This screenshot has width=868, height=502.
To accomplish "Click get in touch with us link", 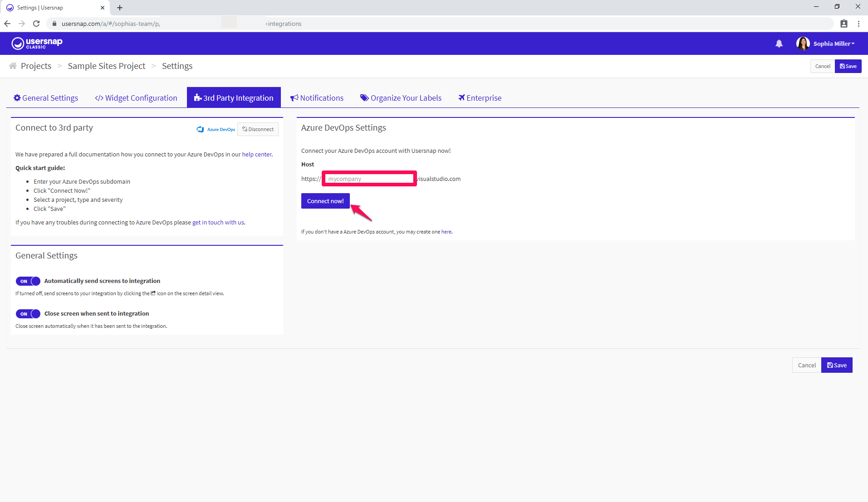I will pyautogui.click(x=218, y=222).
